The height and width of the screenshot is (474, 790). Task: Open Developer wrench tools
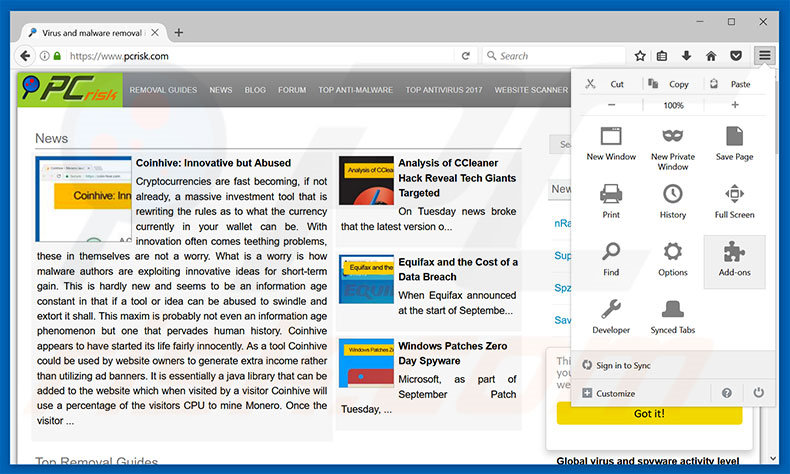611,317
